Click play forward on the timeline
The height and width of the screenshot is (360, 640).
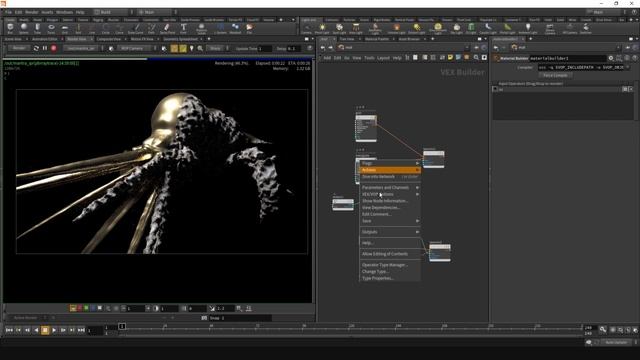54,330
